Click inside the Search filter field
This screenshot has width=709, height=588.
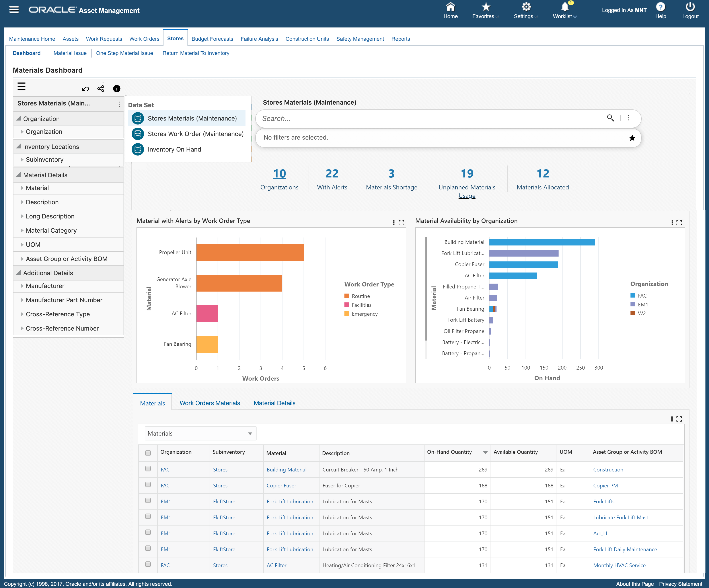[405, 118]
